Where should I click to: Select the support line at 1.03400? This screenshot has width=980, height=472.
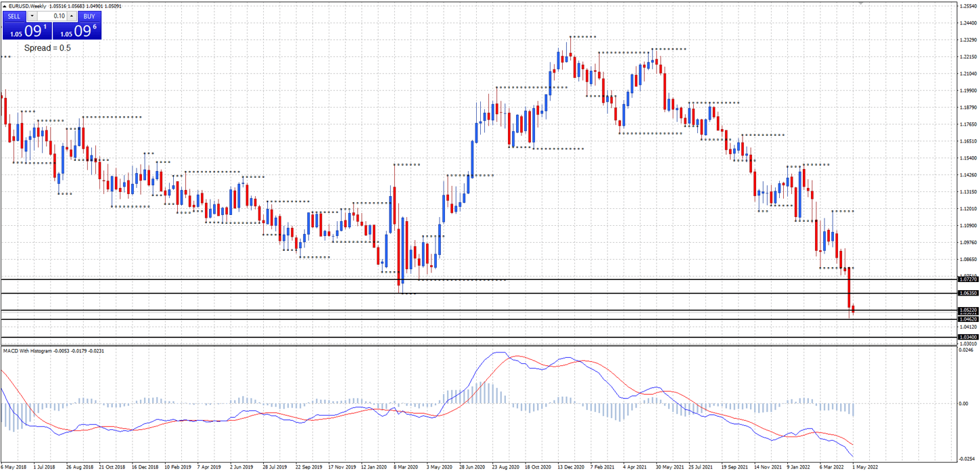(x=473, y=336)
